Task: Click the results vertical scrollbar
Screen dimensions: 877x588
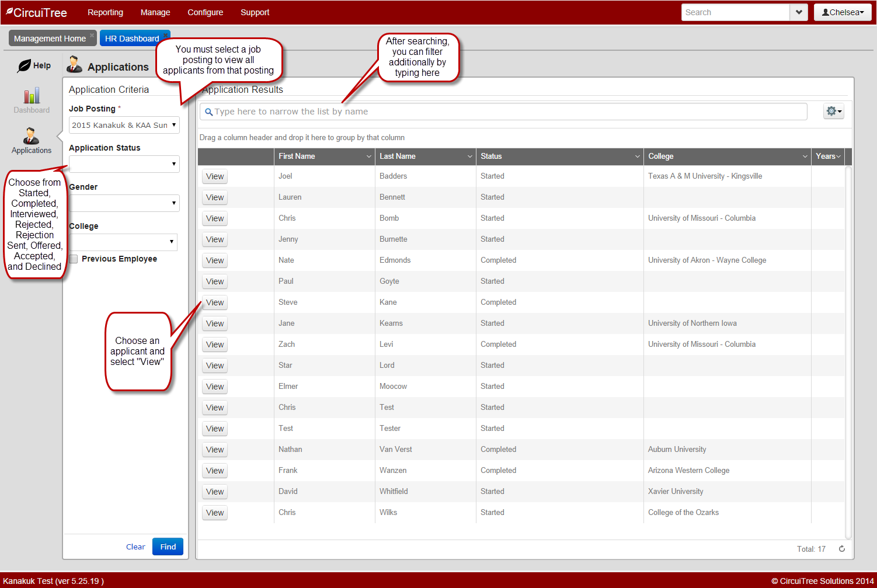Action: [848, 350]
